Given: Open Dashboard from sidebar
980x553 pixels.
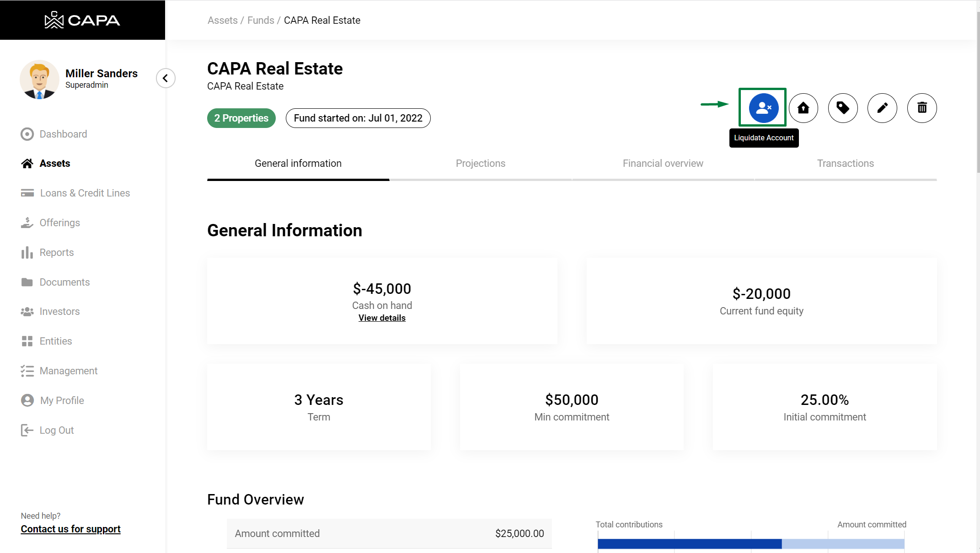Looking at the screenshot, I should (63, 134).
